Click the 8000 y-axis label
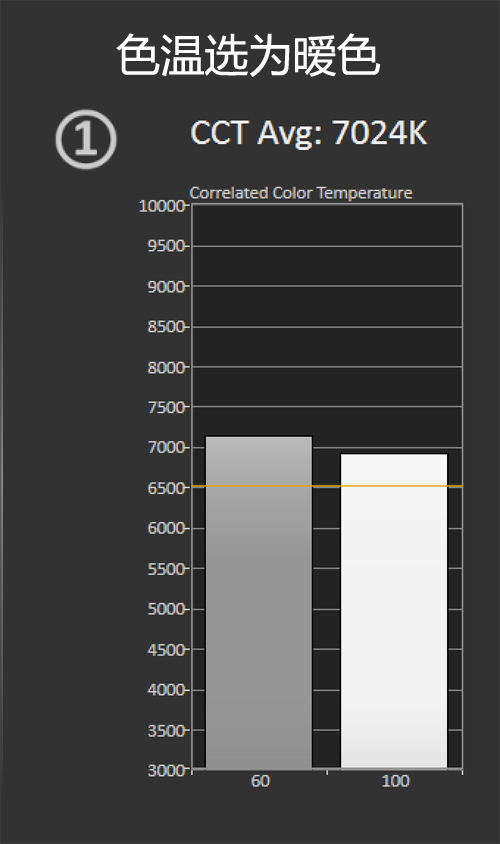Image resolution: width=500 pixels, height=844 pixels. tap(166, 367)
